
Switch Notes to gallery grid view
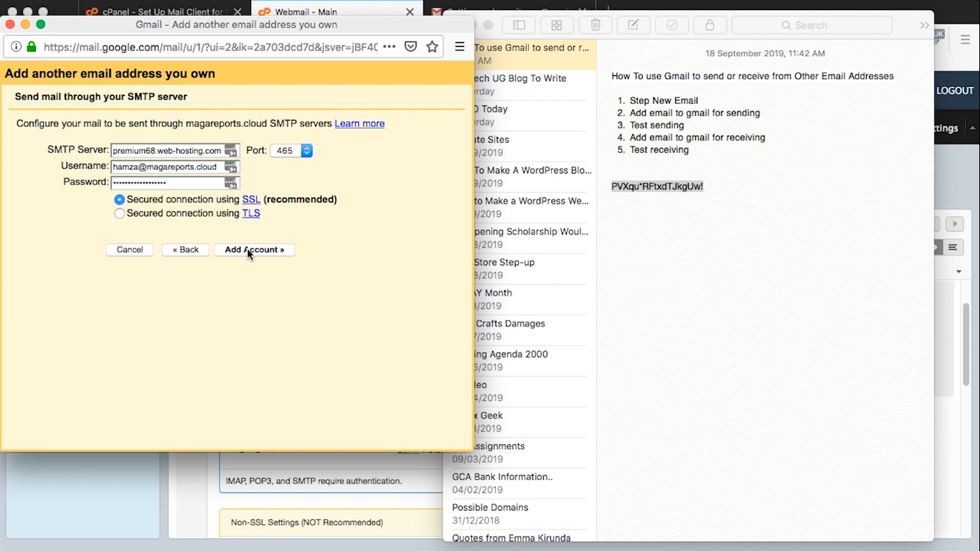[557, 25]
